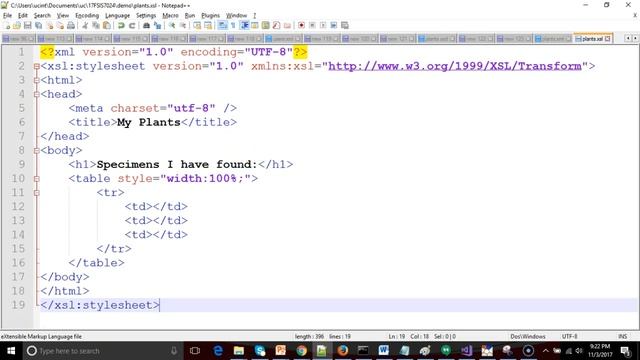Click the Redo toolbar icon
Viewport: 640px width, 360px height.
point(132,25)
